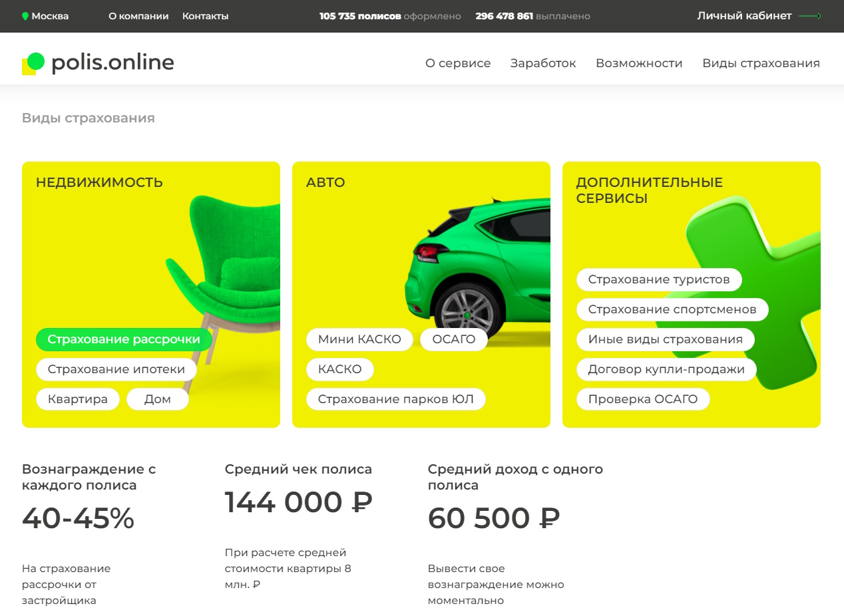This screenshot has width=844, height=616.
Task: Click the green location pin icon
Action: (x=25, y=16)
